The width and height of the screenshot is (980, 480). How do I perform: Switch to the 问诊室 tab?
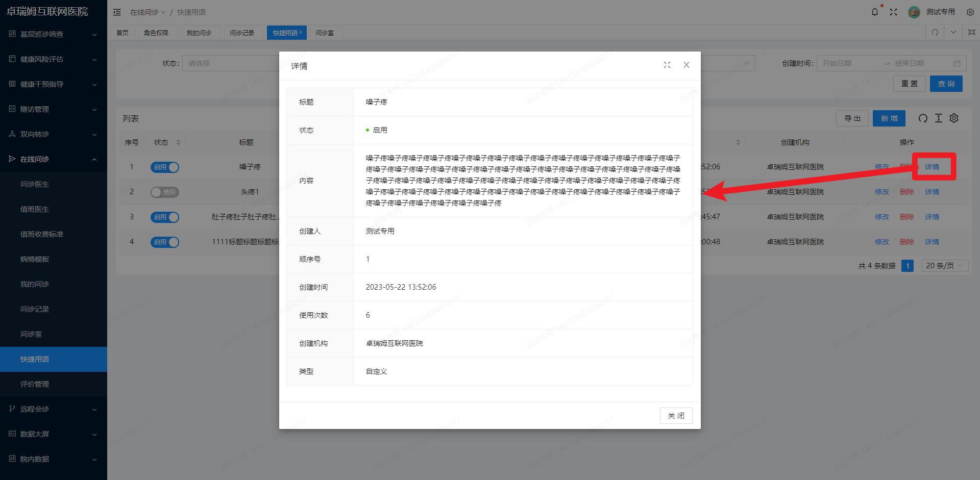pyautogui.click(x=325, y=32)
